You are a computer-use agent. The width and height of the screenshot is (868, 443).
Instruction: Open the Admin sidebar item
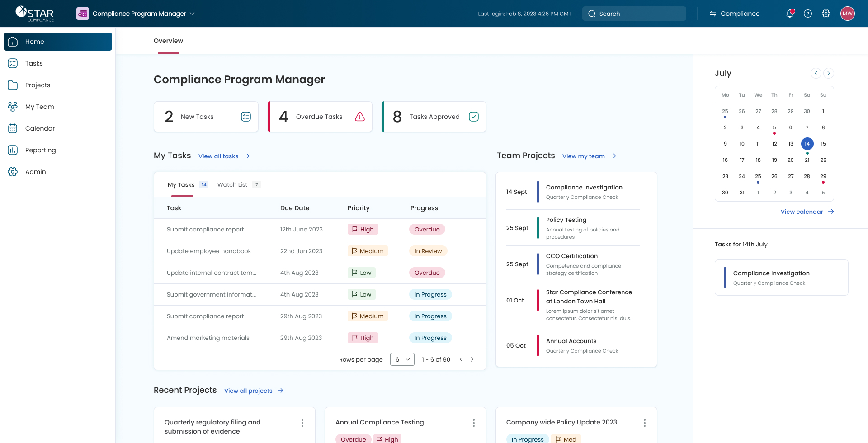35,172
